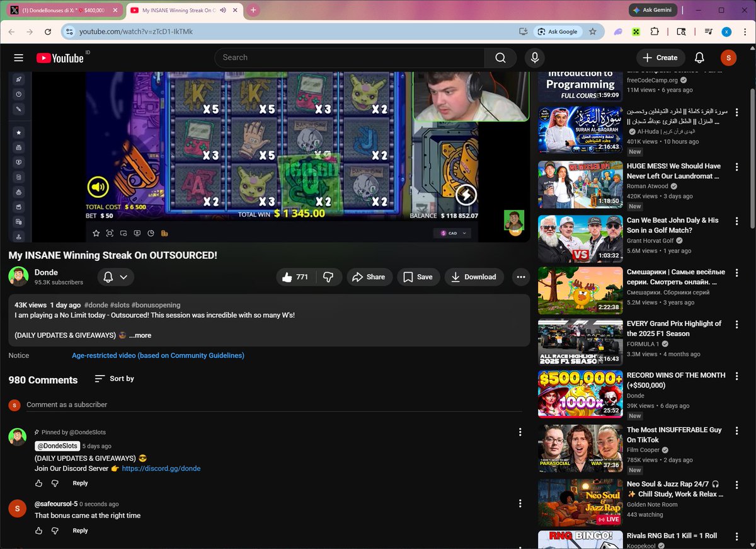
Task: Save the video to a playlist
Action: click(x=418, y=277)
